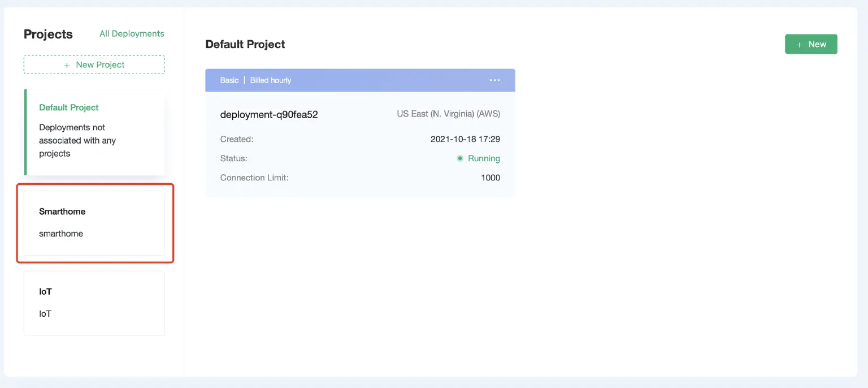868x388 pixels.
Task: Open deployment-q90fea52 details
Action: tap(269, 114)
